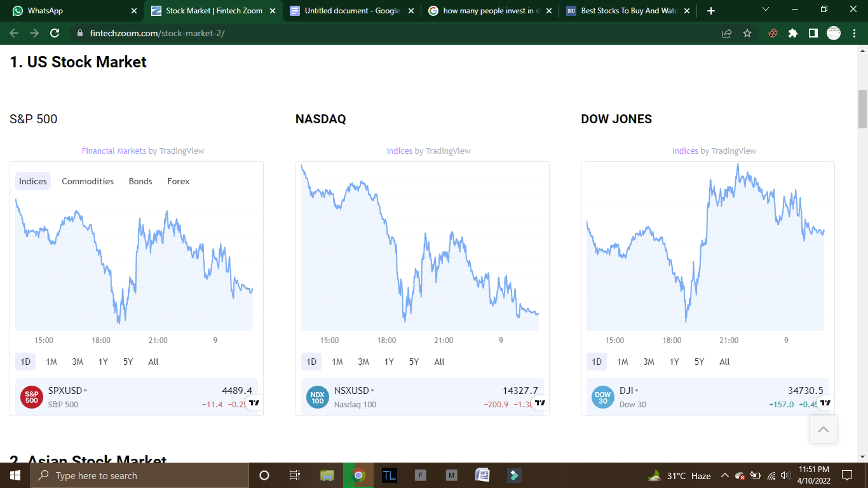Click the volume icon in system tray
Screen dimensions: 868x488
click(786, 475)
